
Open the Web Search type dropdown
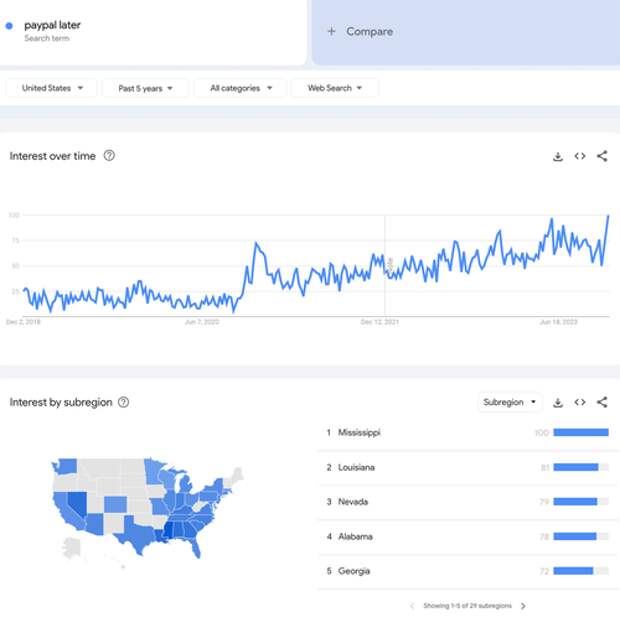click(334, 88)
